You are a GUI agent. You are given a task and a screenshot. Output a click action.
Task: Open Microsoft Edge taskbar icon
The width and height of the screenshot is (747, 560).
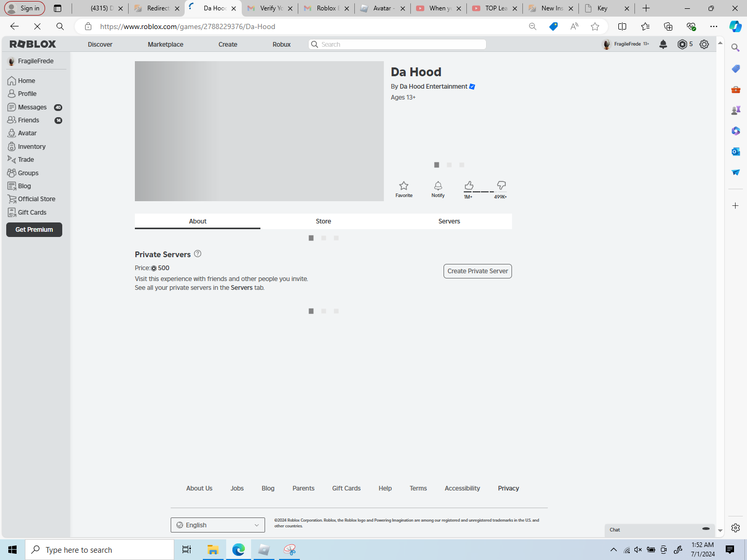point(239,550)
